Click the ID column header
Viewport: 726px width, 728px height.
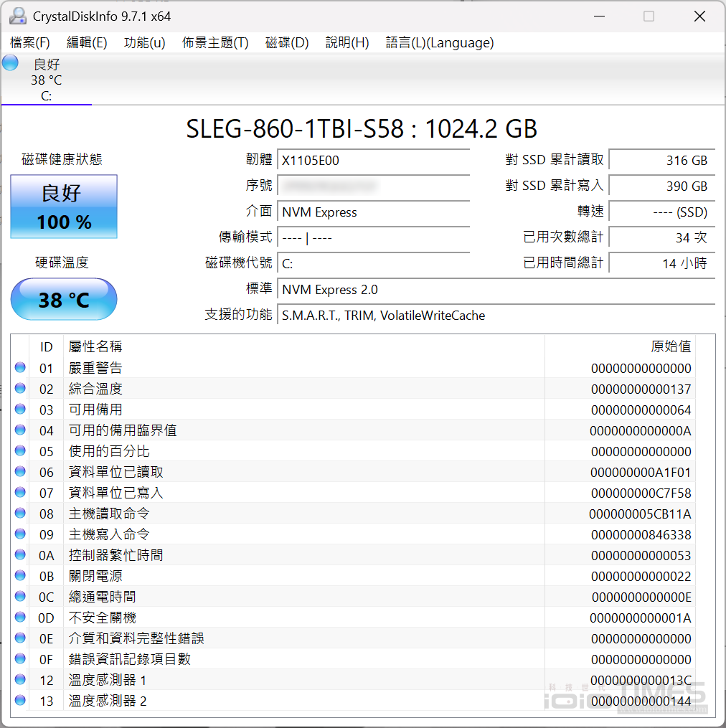tap(46, 347)
